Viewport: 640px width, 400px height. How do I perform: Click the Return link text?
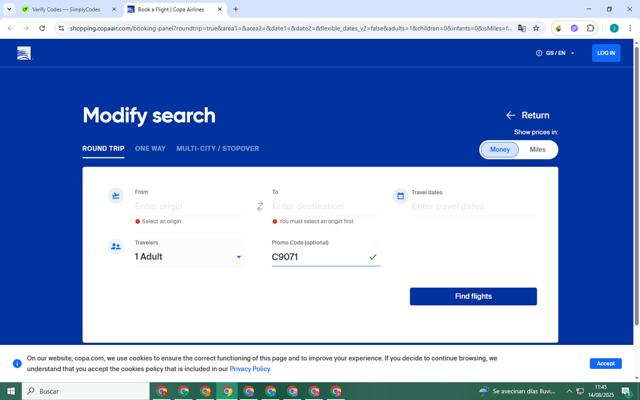[x=535, y=116]
